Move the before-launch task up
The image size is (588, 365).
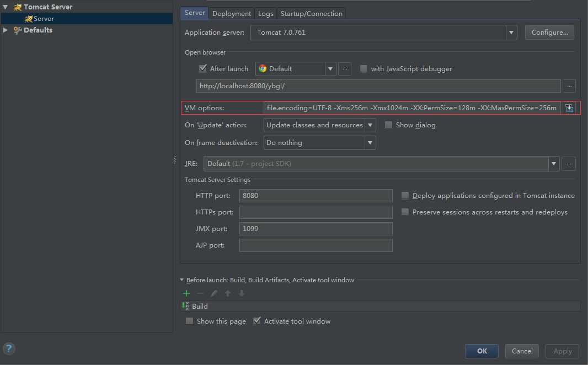tap(228, 293)
